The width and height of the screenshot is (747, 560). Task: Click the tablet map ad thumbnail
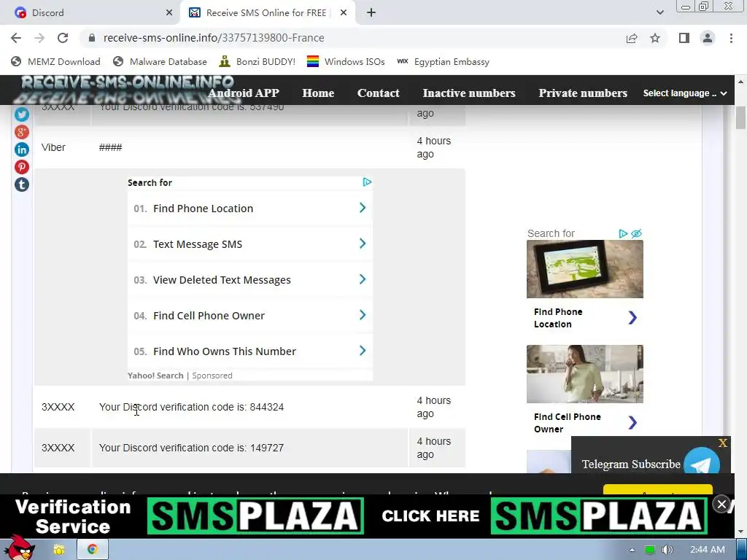pos(584,269)
